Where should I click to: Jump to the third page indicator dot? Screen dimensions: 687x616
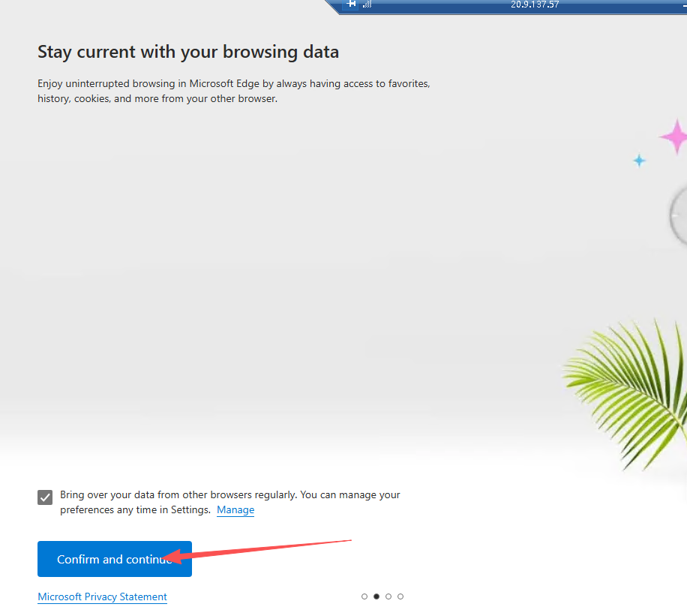coord(388,596)
